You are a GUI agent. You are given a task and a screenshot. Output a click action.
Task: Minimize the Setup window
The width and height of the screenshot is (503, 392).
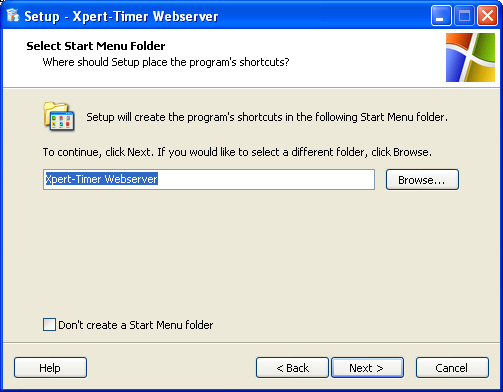[441, 15]
